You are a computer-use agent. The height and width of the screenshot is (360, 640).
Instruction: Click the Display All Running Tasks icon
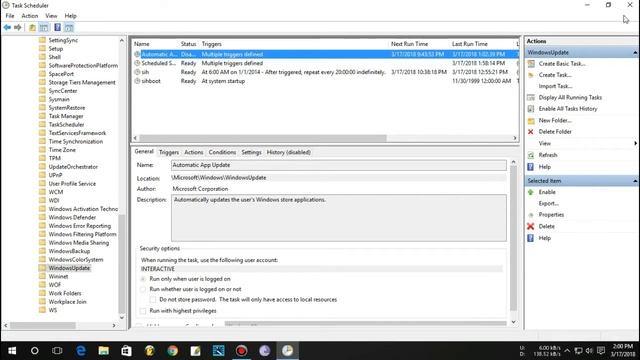tap(531, 98)
